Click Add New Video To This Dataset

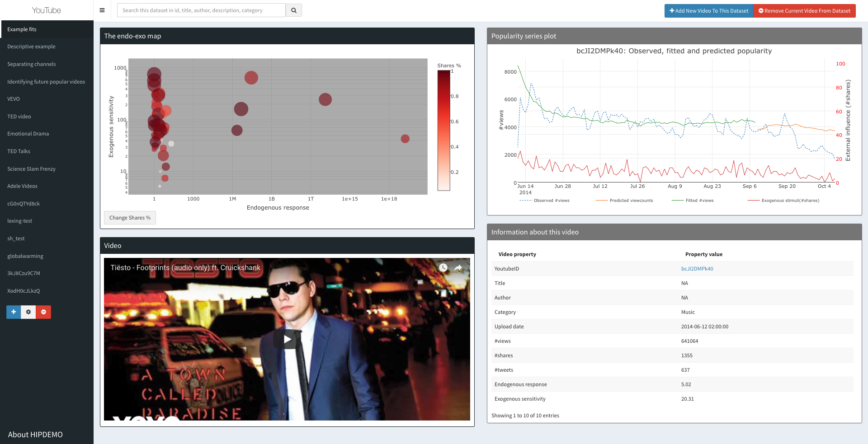(708, 11)
